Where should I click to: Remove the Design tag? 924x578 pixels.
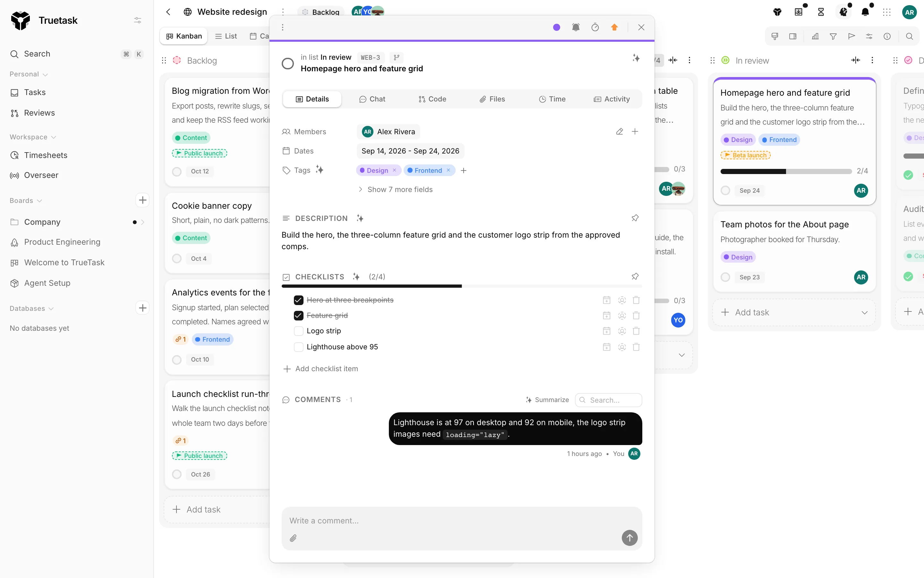click(x=394, y=170)
